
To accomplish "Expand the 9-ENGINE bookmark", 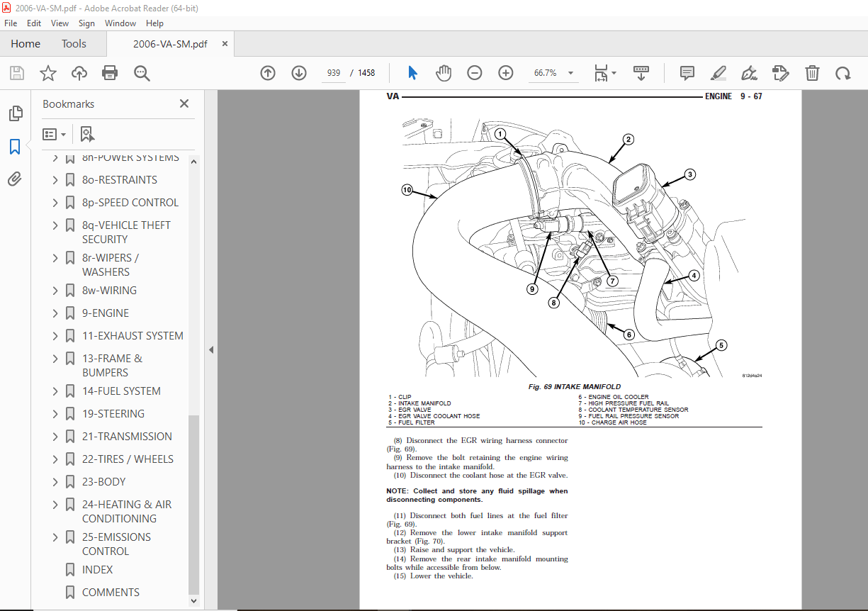I will click(55, 313).
